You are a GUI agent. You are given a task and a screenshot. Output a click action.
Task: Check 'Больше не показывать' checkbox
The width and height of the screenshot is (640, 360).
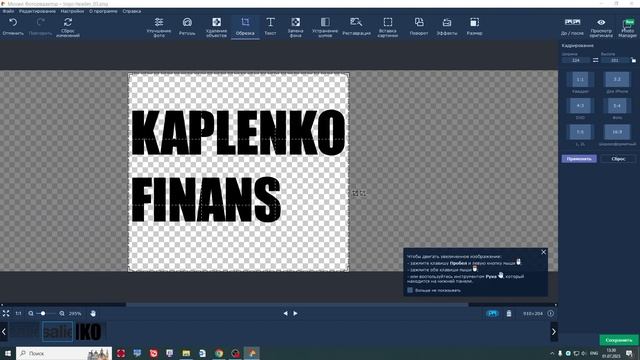point(410,290)
